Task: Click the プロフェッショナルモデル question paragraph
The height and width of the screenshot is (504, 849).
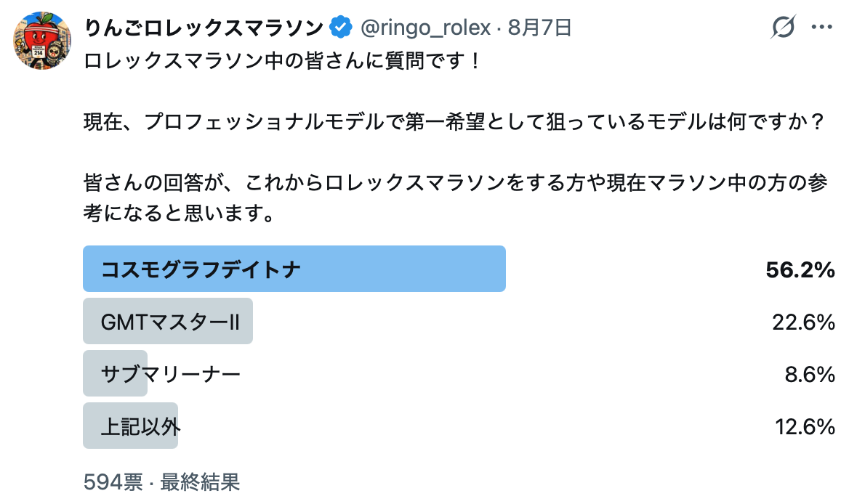Action: [455, 122]
